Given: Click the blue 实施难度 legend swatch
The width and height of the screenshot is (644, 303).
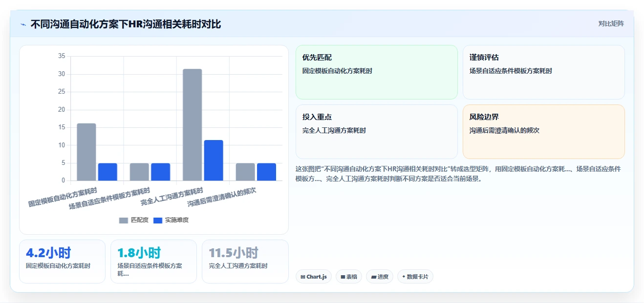Looking at the screenshot, I should click(x=158, y=221).
